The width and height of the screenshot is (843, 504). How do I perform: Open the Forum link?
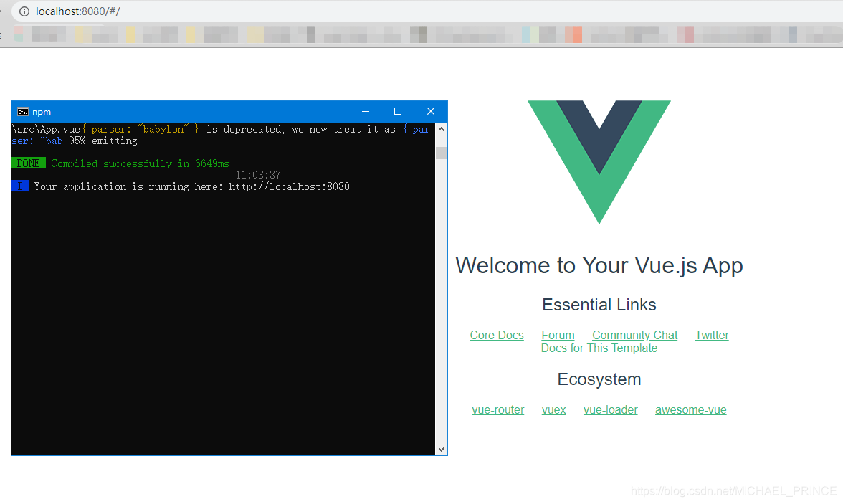click(558, 335)
